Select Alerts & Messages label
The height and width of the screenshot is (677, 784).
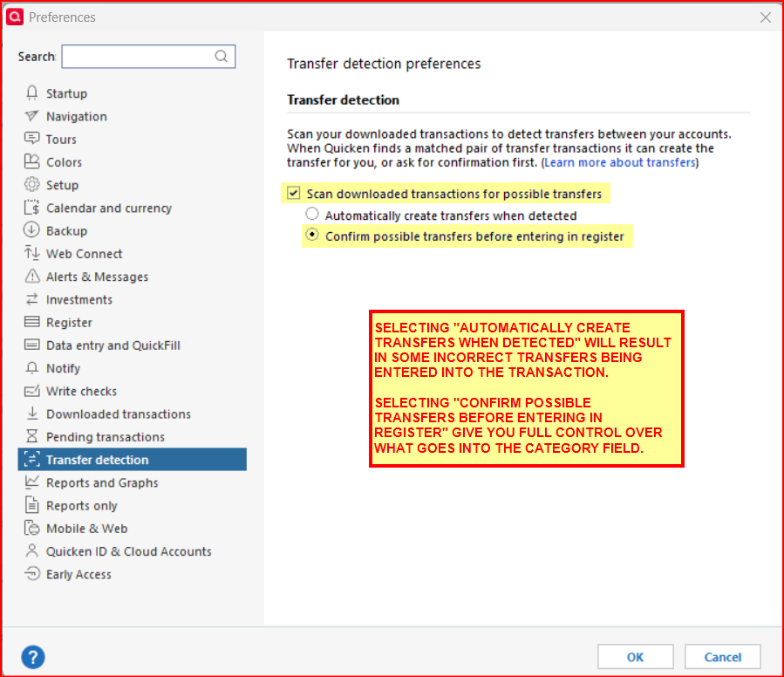97,277
